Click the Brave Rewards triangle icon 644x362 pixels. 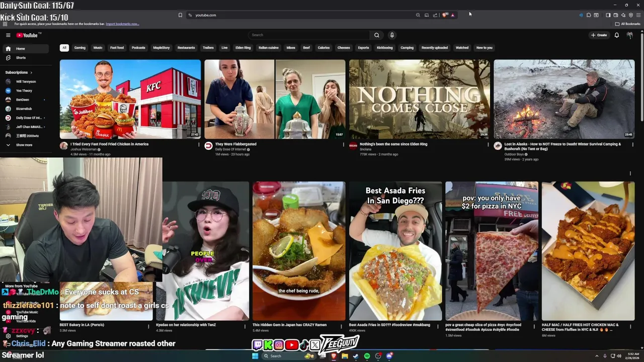point(452,15)
